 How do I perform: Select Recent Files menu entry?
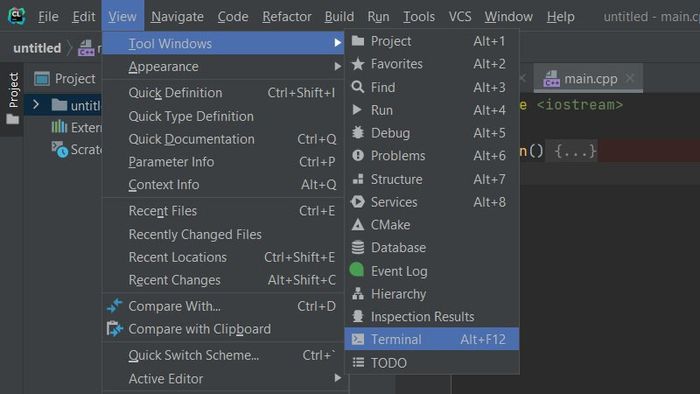223,211
